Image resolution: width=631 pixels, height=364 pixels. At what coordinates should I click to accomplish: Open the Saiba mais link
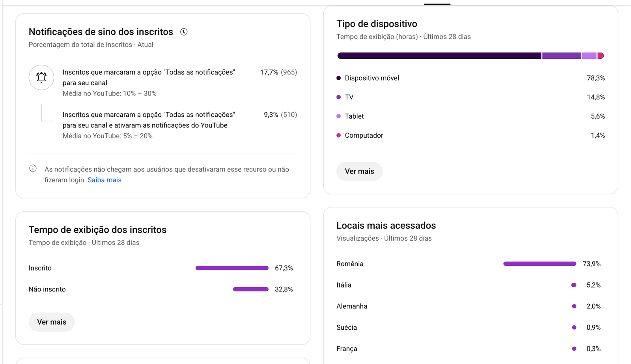[105, 180]
